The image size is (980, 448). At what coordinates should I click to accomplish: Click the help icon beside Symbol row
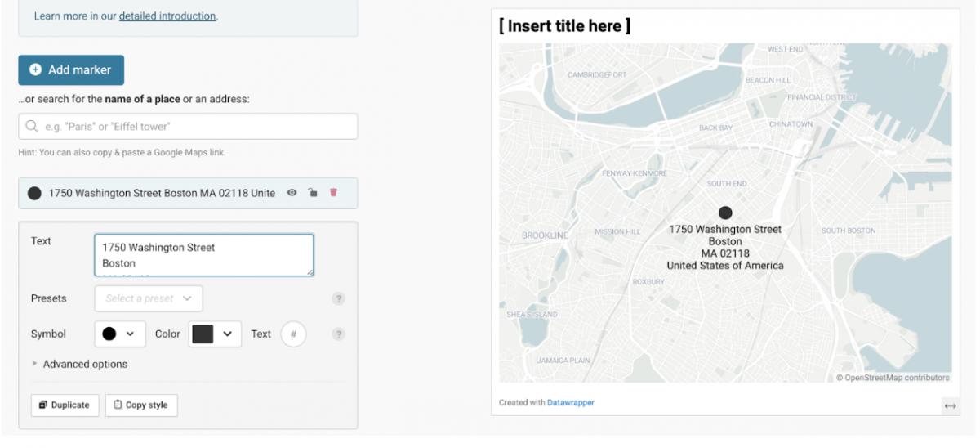click(x=338, y=334)
